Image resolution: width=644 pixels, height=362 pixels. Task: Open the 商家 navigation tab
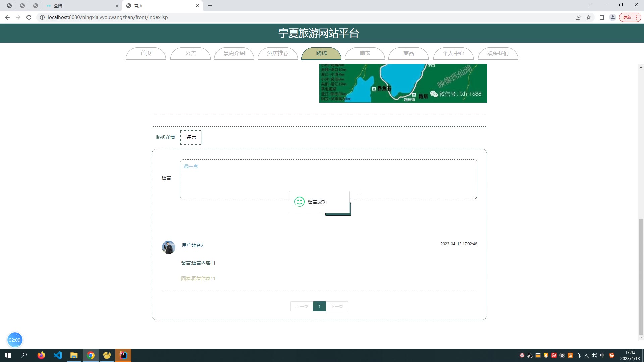click(365, 53)
